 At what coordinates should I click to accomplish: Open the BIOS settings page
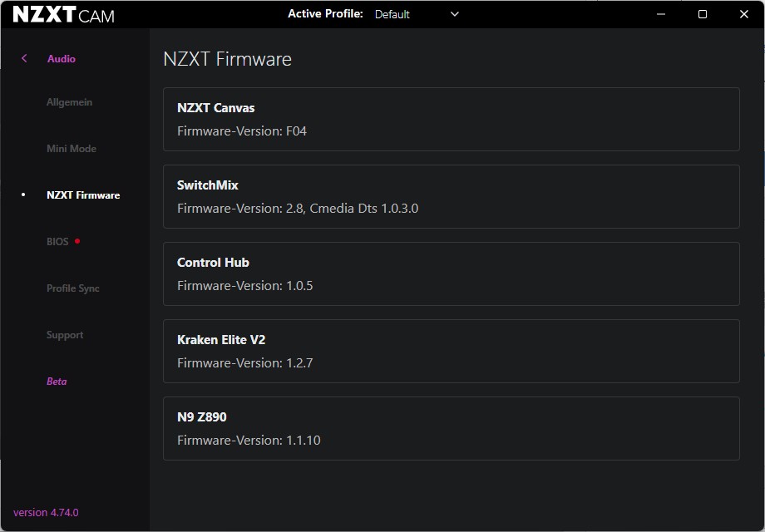57,242
